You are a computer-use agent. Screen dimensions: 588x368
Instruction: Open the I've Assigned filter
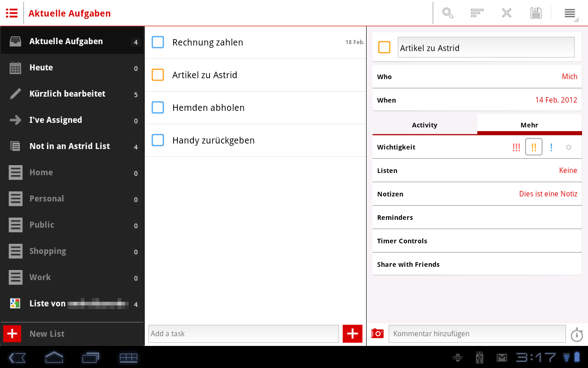click(x=72, y=120)
